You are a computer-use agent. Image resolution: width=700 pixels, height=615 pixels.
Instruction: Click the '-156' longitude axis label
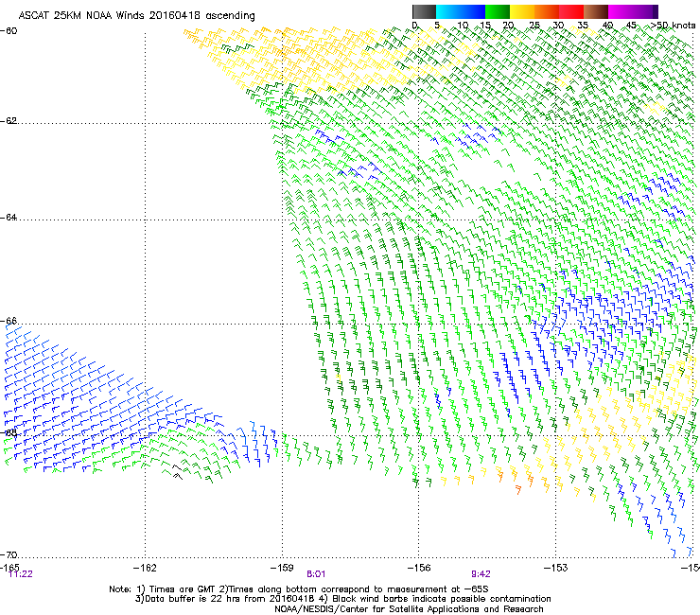point(419,568)
